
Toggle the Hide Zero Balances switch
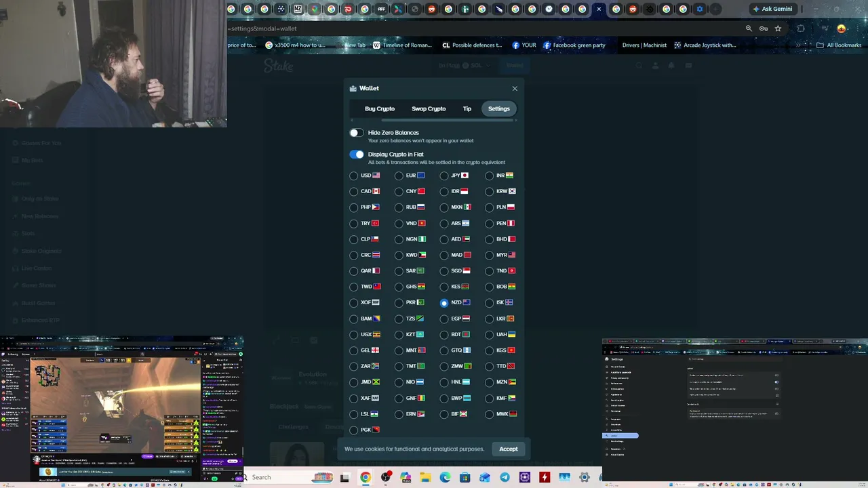[357, 133]
